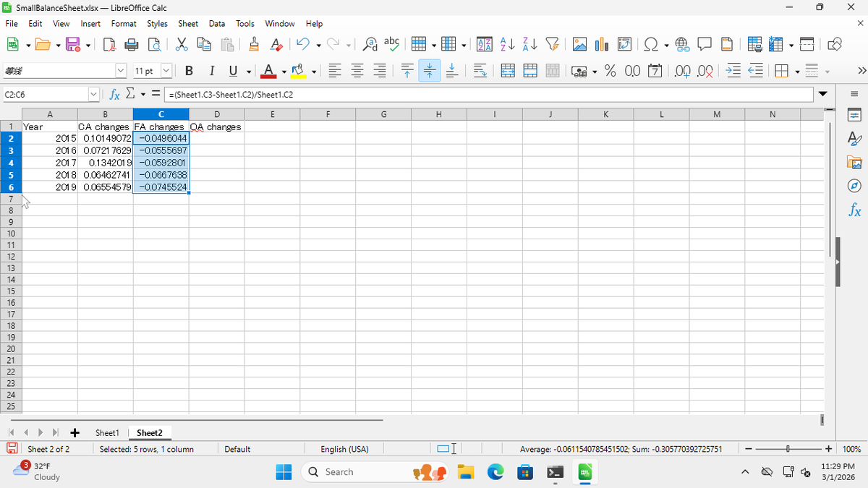Click the Export as PDF icon

click(111, 45)
